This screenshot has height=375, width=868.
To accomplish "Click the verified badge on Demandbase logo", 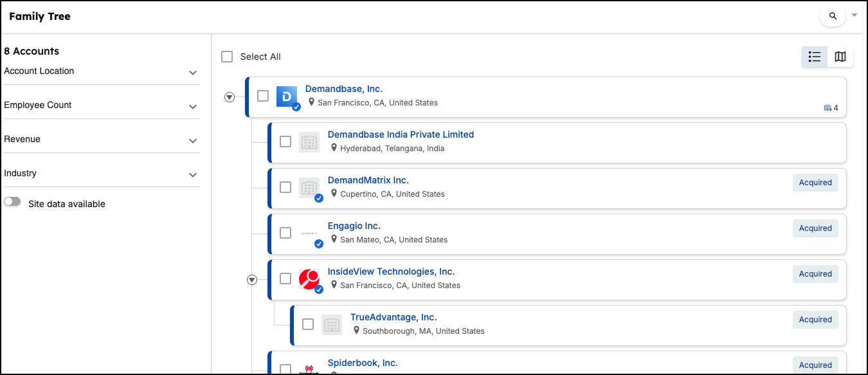I will tap(296, 107).
